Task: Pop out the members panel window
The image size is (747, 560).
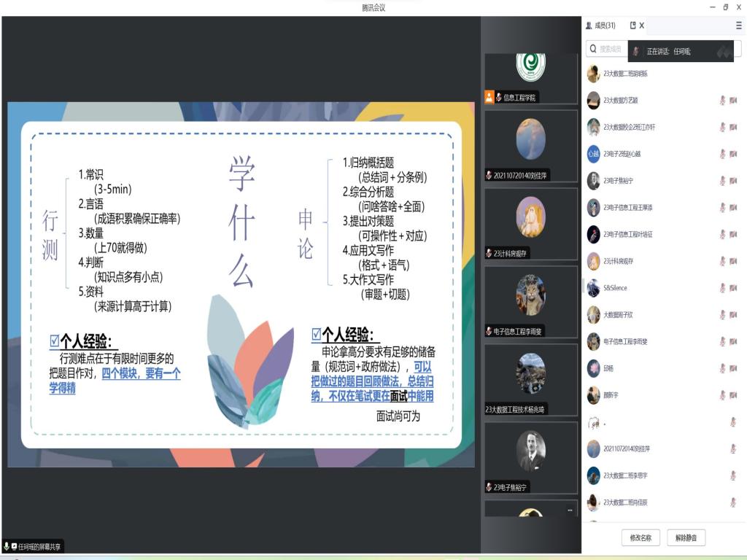Action: pyautogui.click(x=632, y=26)
